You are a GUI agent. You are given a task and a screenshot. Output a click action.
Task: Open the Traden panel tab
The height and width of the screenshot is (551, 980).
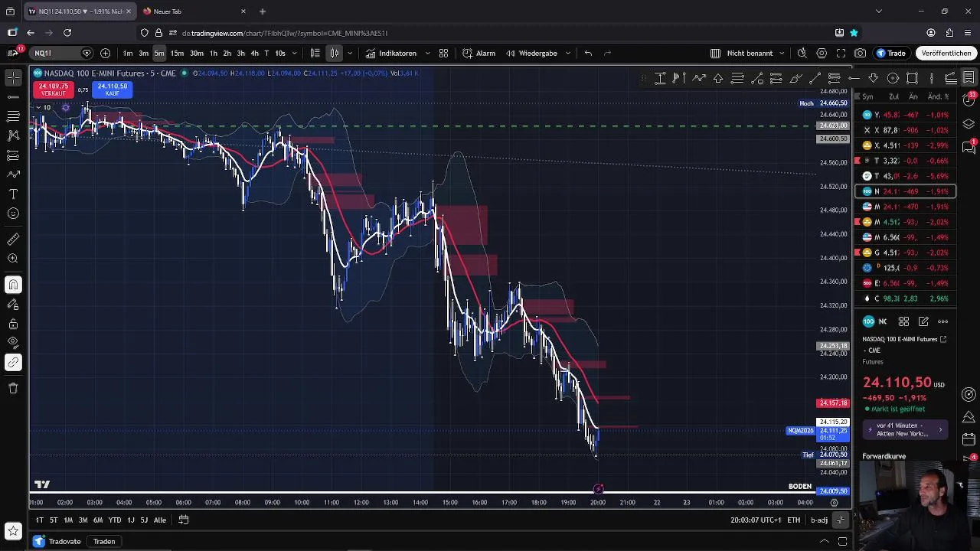tap(104, 542)
